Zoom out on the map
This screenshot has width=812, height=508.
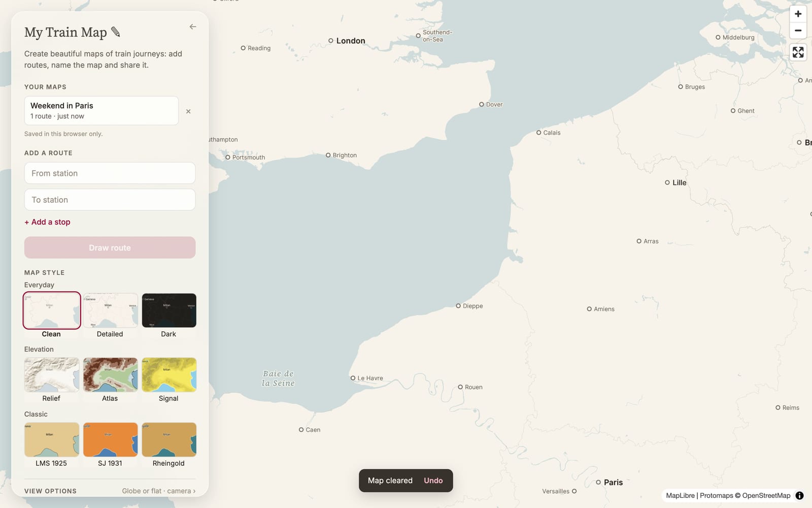pos(798,30)
